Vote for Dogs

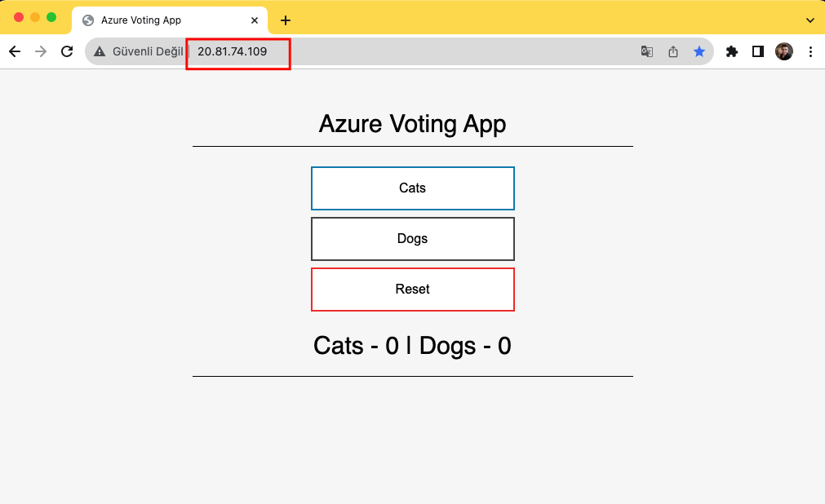412,239
